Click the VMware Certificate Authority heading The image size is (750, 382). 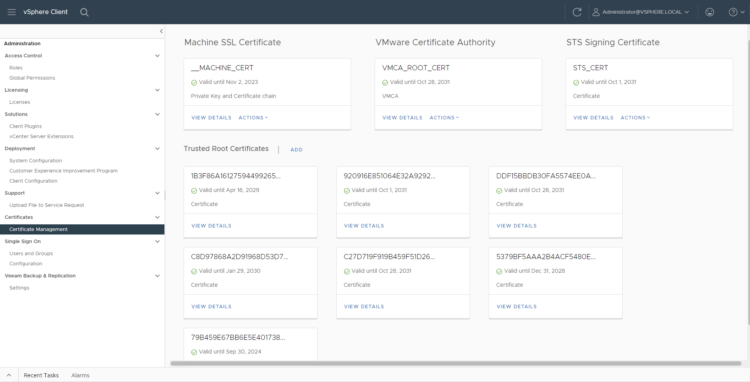[x=435, y=43]
